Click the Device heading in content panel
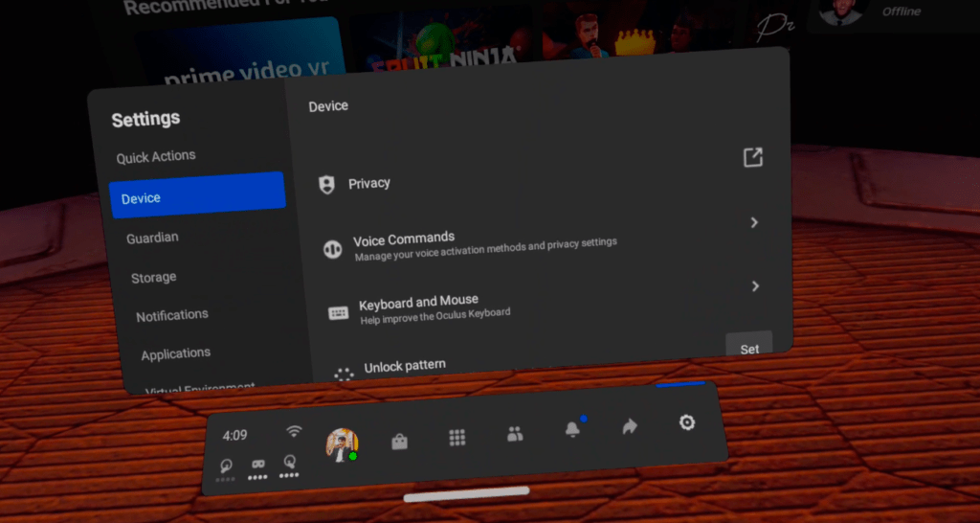The height and width of the screenshot is (523, 980). point(328,105)
